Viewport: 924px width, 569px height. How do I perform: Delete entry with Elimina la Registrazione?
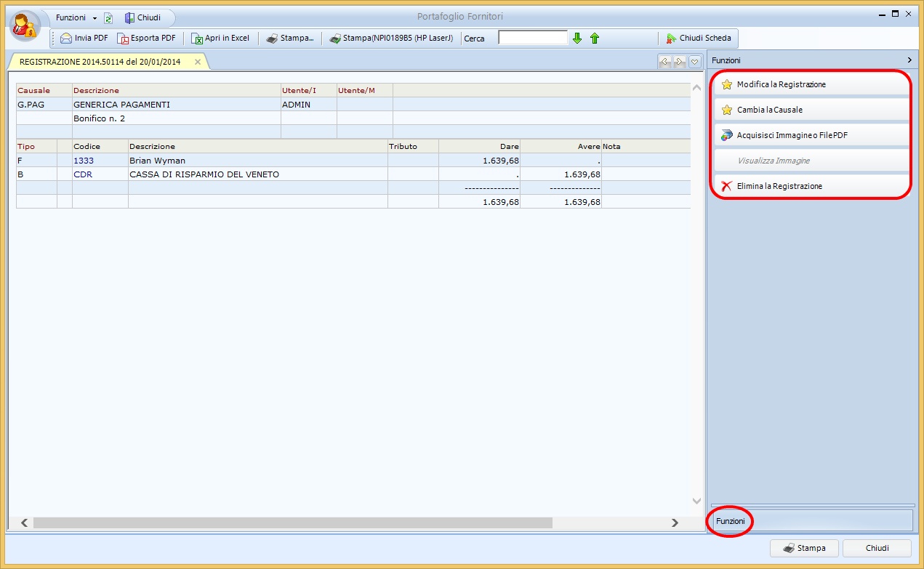pyautogui.click(x=779, y=186)
